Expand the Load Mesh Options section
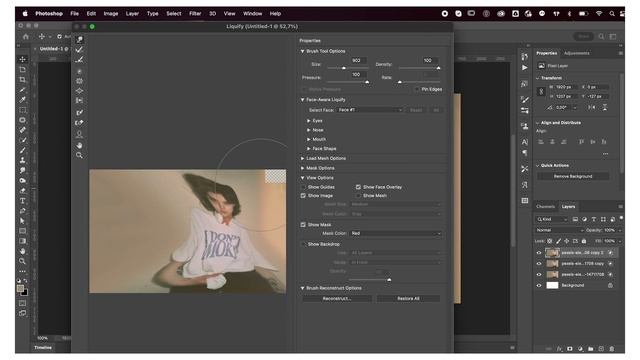Screen dimensions: 640x360 (x=302, y=158)
